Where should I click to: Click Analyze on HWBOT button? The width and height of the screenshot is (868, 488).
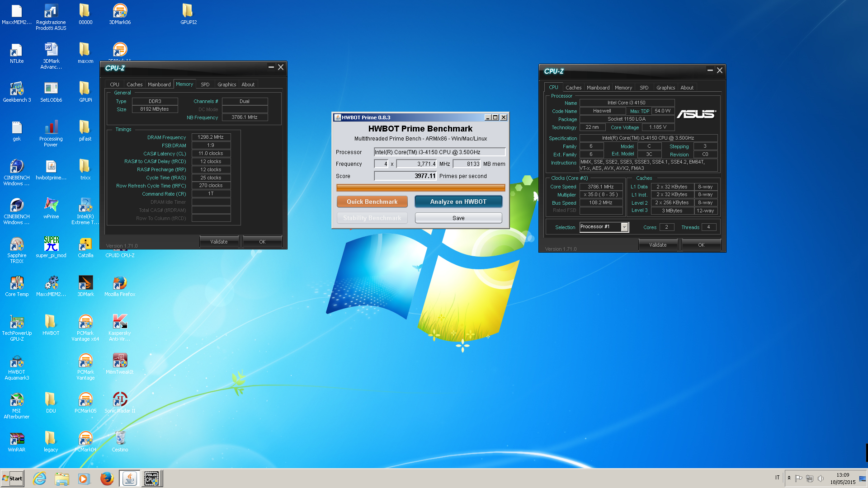tap(458, 202)
